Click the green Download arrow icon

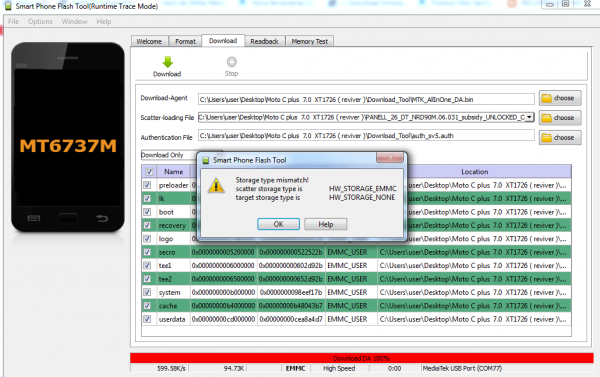168,62
